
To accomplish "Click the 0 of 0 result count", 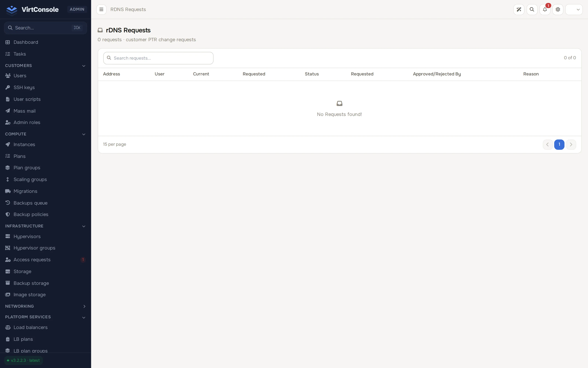I will click(570, 58).
